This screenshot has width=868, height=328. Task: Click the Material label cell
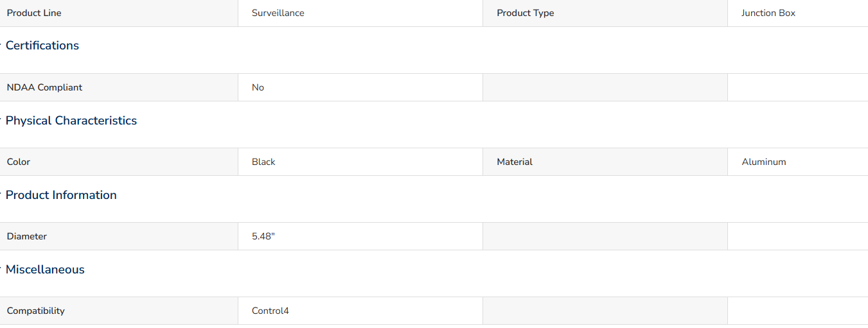(x=605, y=162)
